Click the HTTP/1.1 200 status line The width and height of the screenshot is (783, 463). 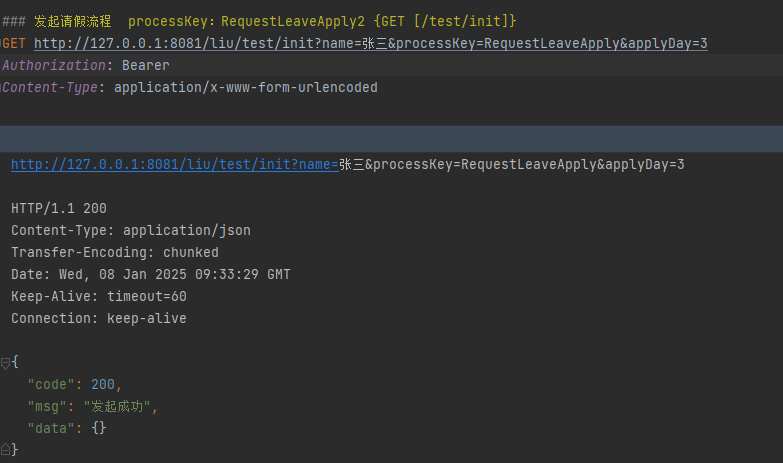click(x=59, y=208)
